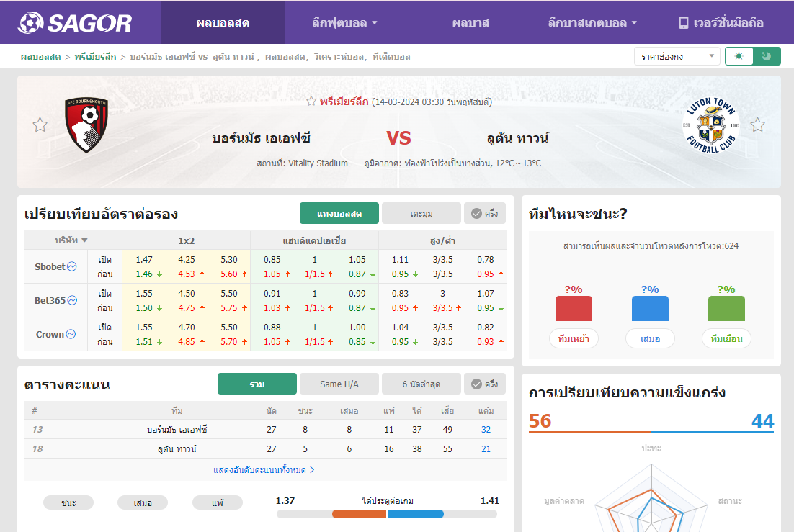Click the red Premier League match title
794x532 pixels.
(x=344, y=102)
